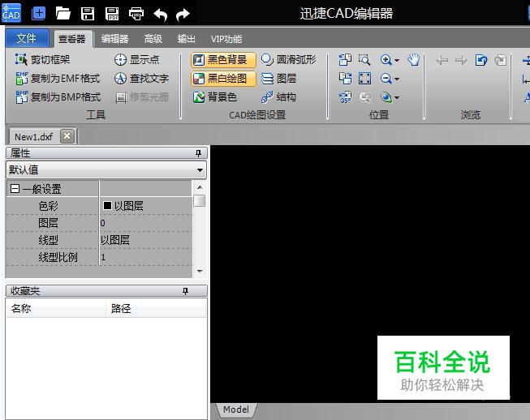The height and width of the screenshot is (420, 530).
Task: Open 查找文字 search
Action: point(141,79)
